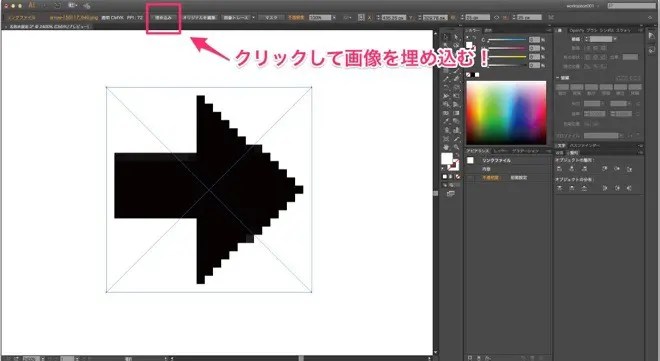
Task: Select the white swatch in Color panel
Action: point(477,75)
